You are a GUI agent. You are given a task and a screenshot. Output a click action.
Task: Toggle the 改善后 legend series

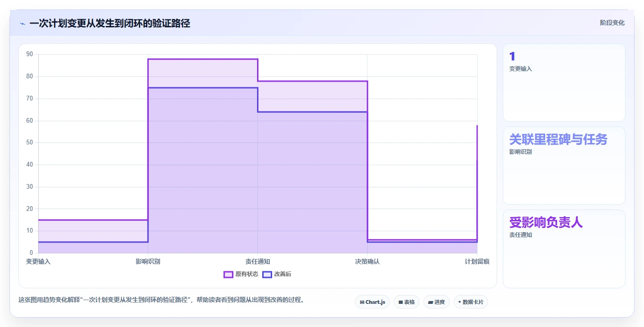point(277,274)
